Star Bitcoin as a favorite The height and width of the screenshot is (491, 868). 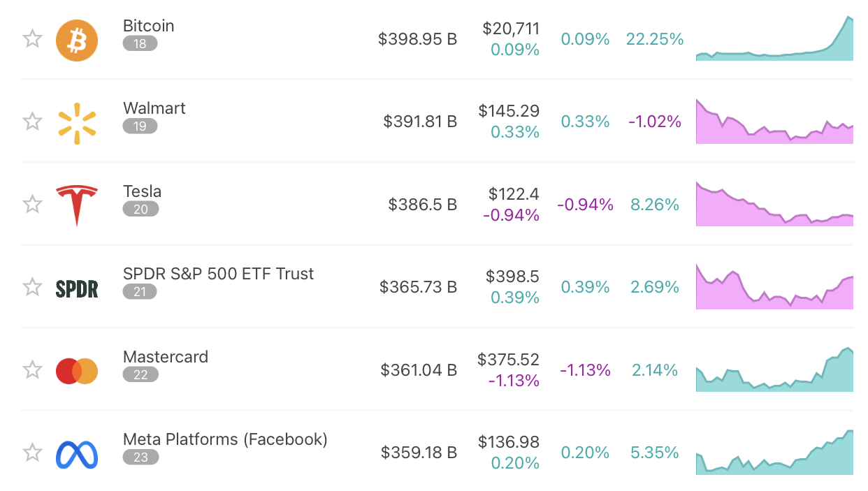tap(33, 38)
